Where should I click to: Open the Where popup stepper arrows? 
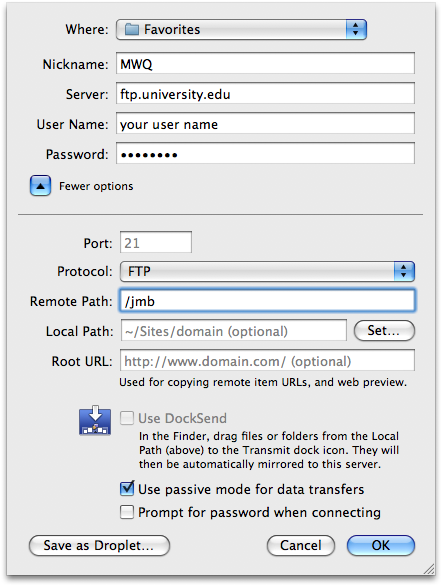[x=356, y=29]
